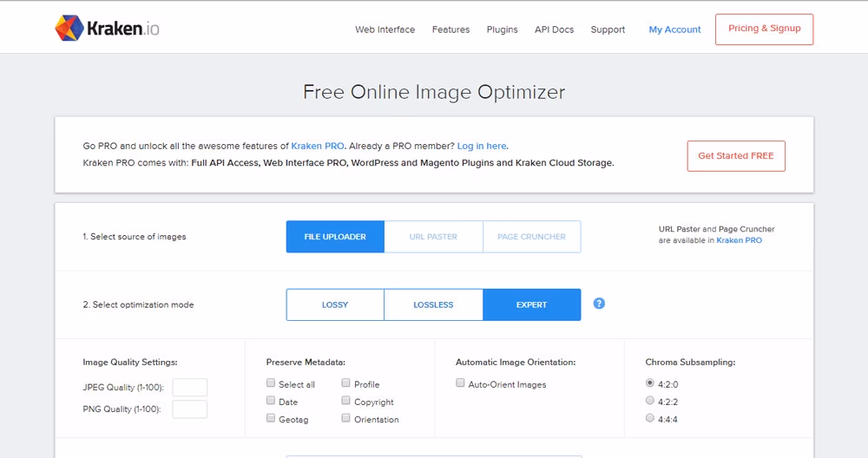
Task: Click '2. Select optimization mode' text
Action: point(138,304)
